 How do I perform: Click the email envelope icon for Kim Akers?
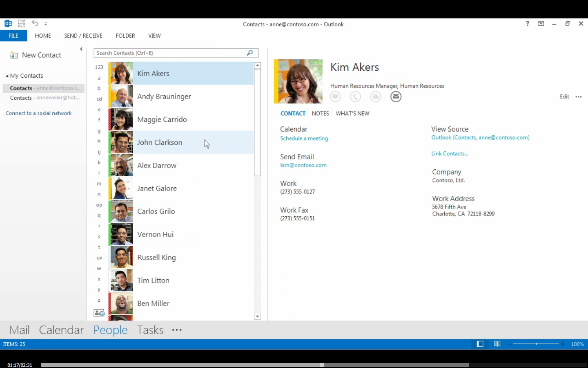pos(396,96)
